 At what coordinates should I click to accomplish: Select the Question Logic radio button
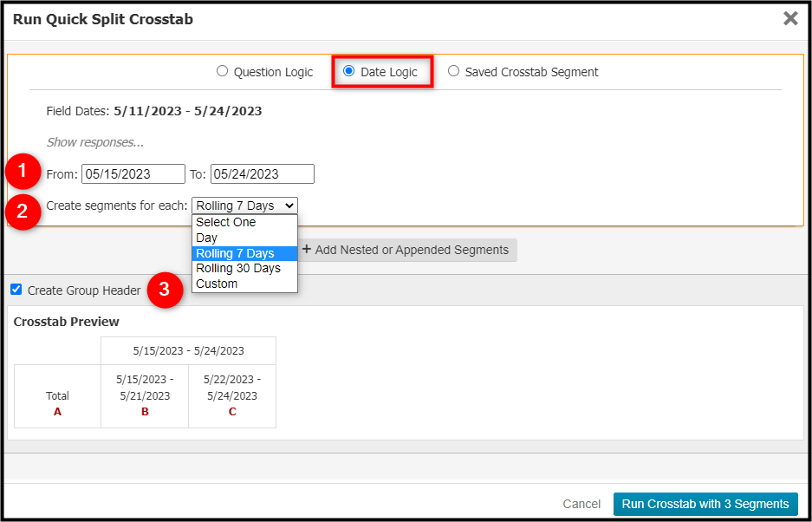coord(222,71)
